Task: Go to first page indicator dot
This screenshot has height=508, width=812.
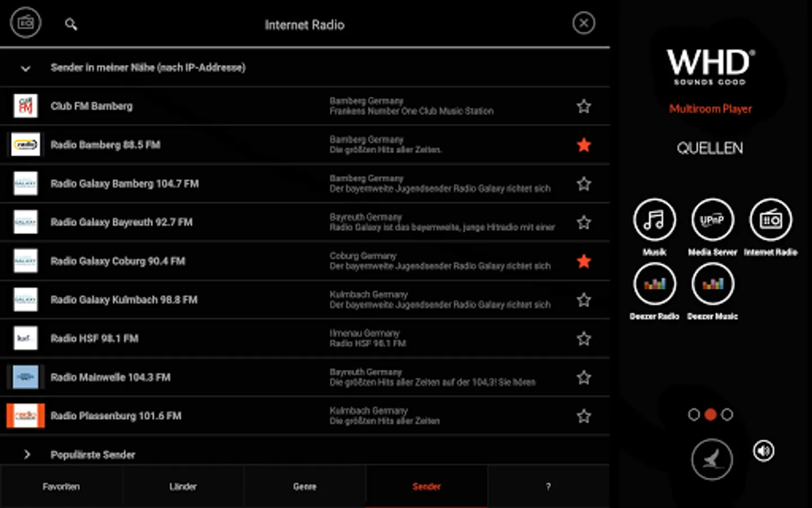Action: click(694, 415)
